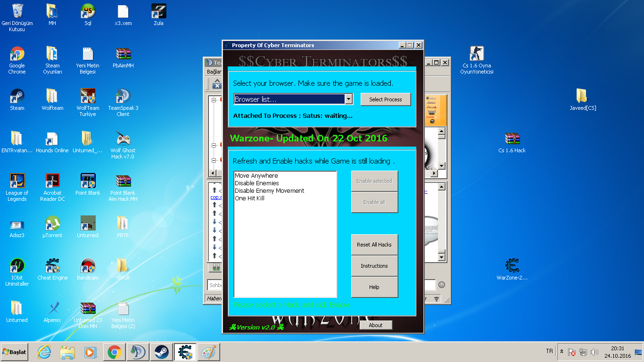
Task: Click the Select Process button
Action: (x=386, y=99)
